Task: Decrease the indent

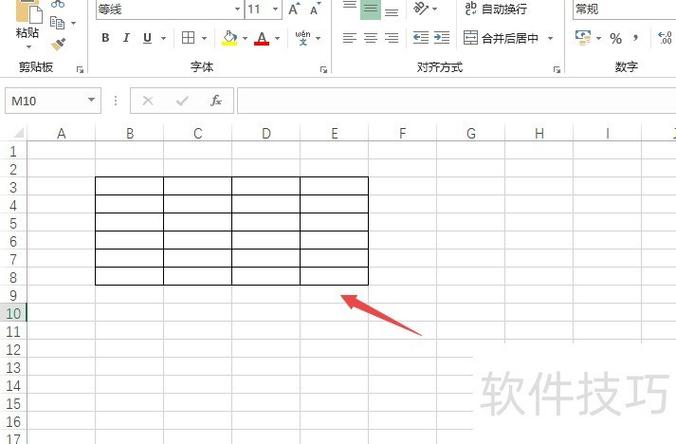Action: pyautogui.click(x=420, y=38)
